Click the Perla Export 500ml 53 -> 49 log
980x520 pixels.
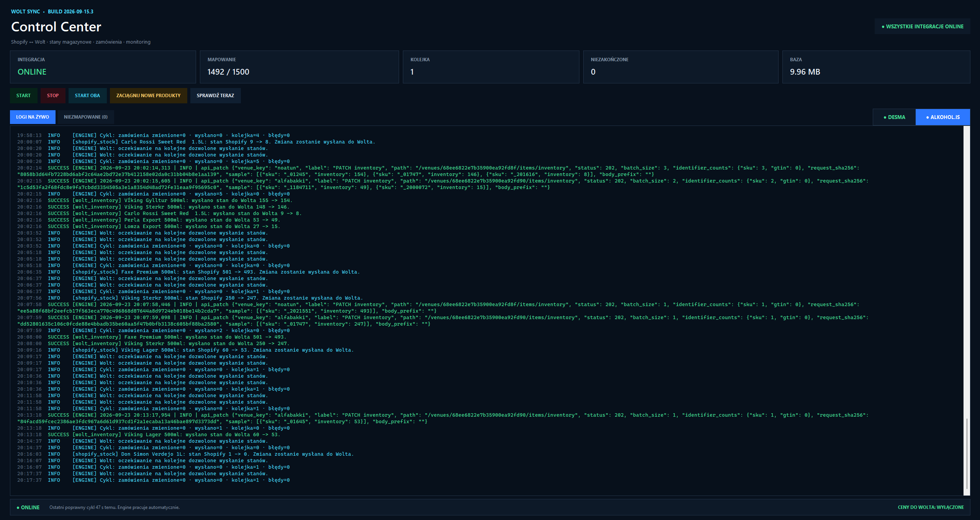pyautogui.click(x=149, y=220)
